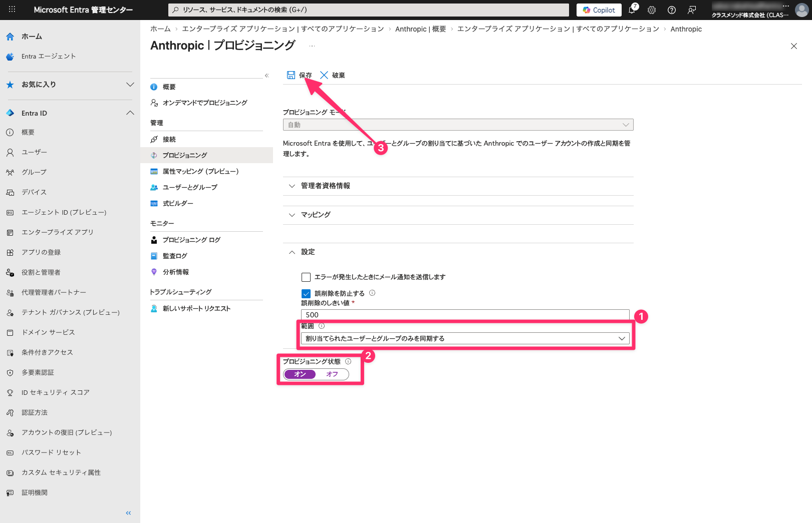Show info for 誤削除を防止する
The image size is (812, 523).
pos(372,293)
